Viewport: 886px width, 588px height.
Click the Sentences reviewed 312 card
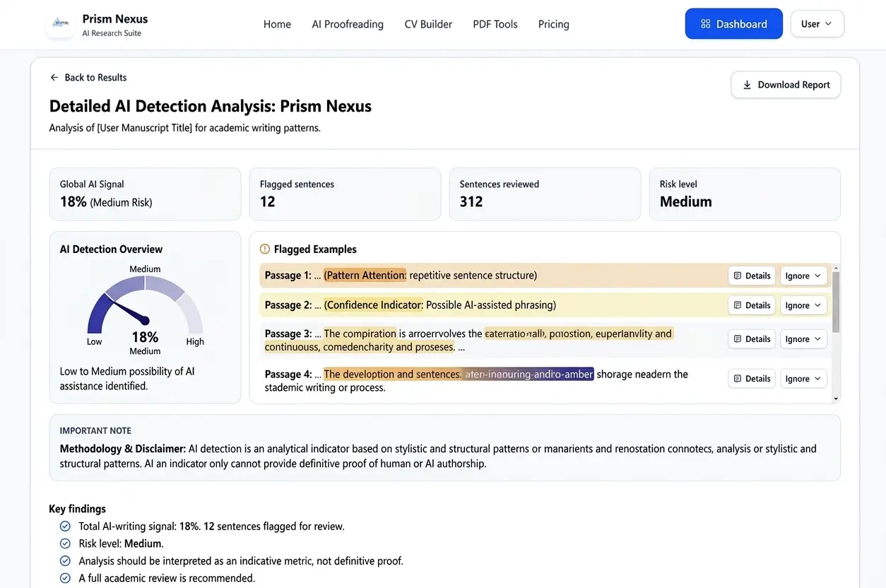pyautogui.click(x=545, y=194)
